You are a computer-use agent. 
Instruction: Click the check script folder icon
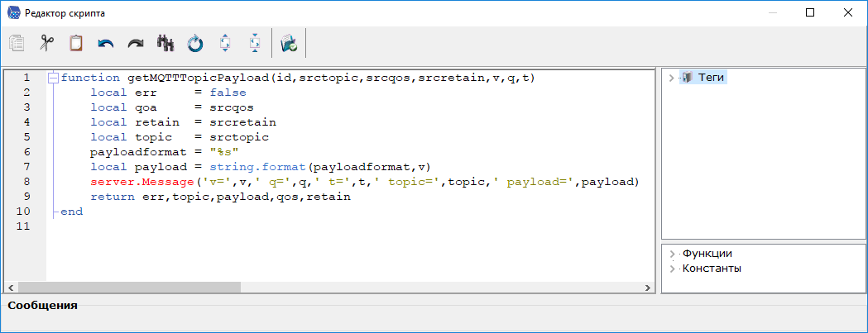[289, 43]
